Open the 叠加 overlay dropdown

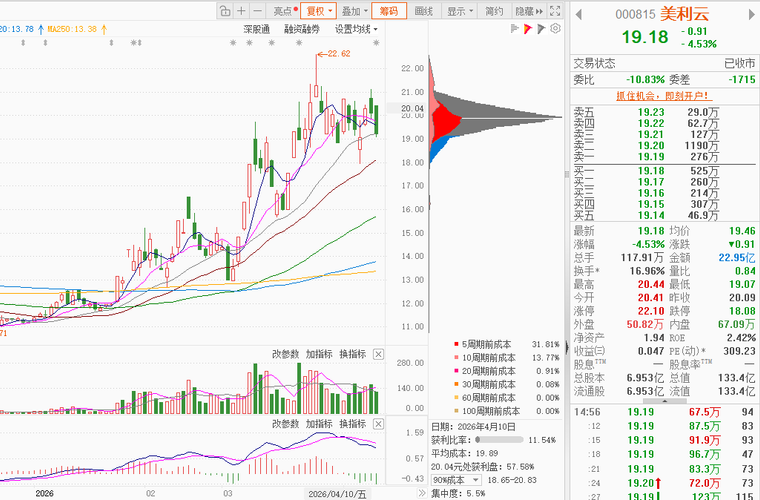point(354,11)
